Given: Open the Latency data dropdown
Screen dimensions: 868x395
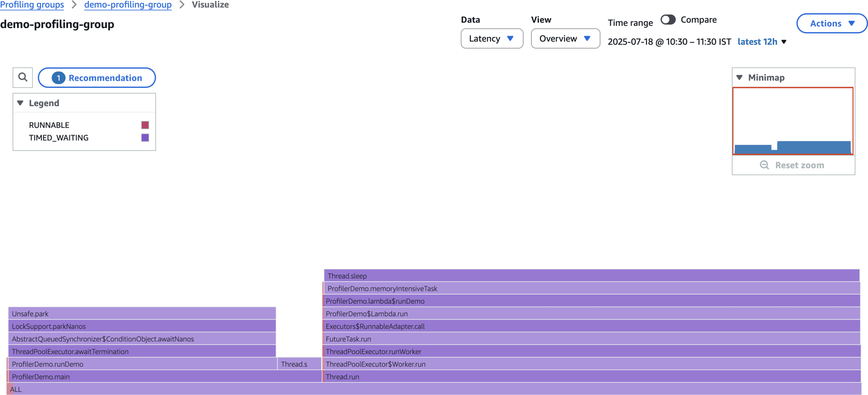Looking at the screenshot, I should pyautogui.click(x=492, y=39).
